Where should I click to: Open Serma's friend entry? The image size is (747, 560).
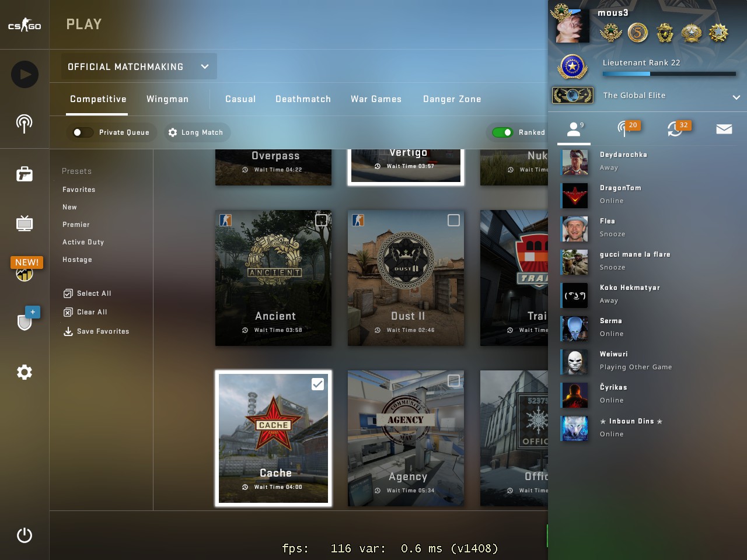(x=647, y=328)
